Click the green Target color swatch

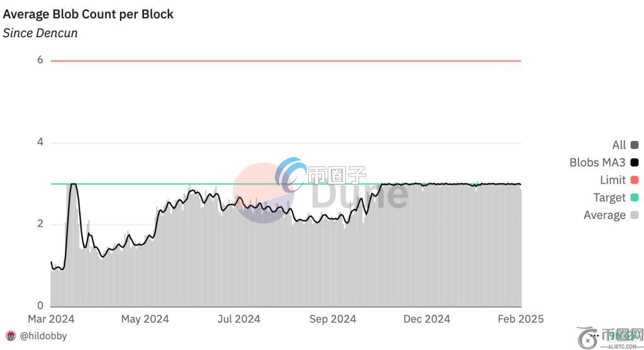click(634, 198)
